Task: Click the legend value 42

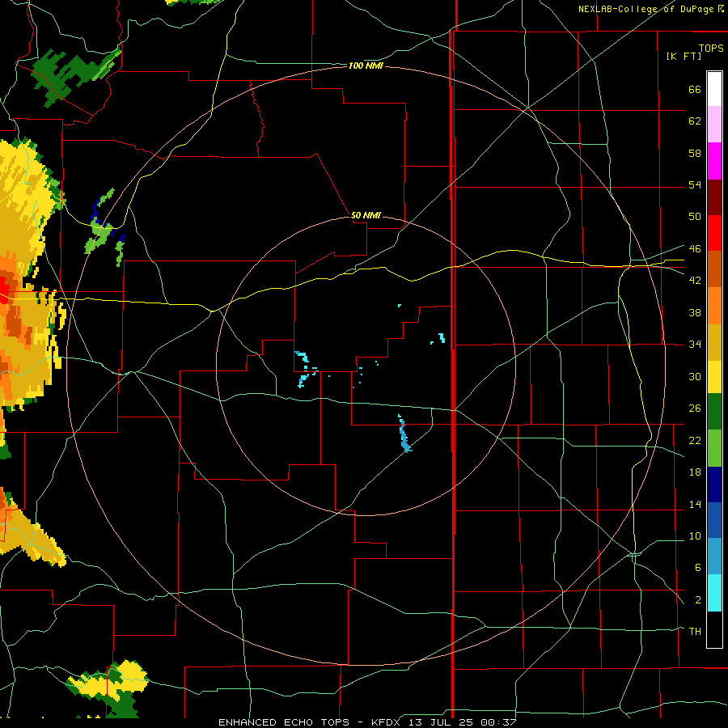Action: pos(695,280)
